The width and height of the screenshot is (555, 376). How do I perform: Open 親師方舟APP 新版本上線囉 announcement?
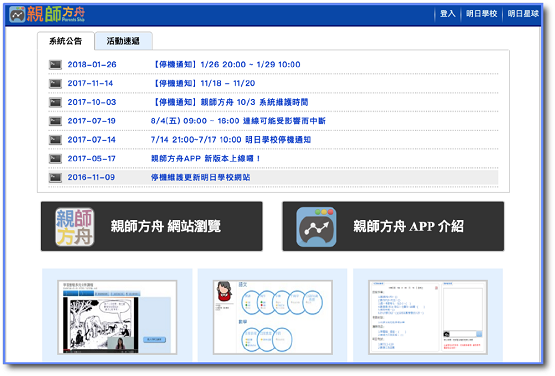point(206,159)
